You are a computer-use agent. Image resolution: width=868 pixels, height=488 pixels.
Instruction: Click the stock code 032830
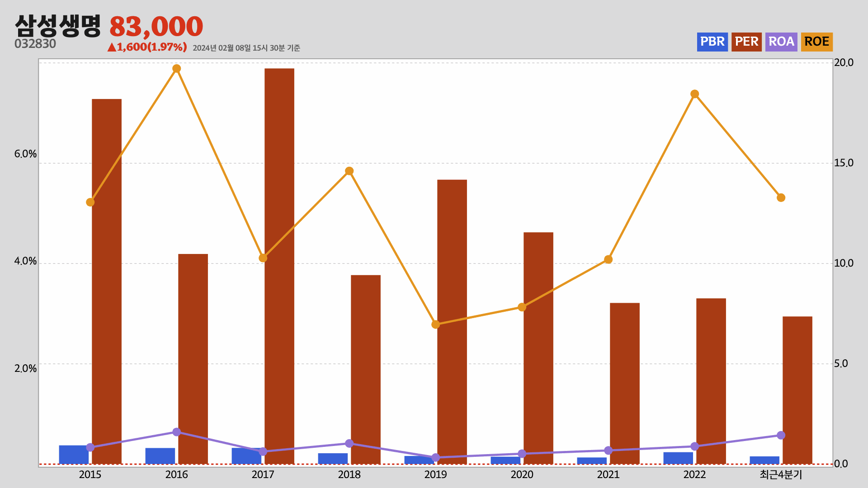click(x=35, y=44)
